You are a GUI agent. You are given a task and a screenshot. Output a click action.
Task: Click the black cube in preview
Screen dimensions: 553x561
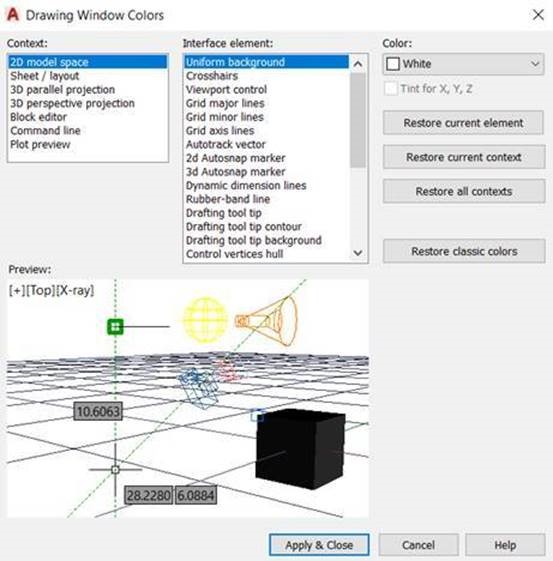pos(300,449)
